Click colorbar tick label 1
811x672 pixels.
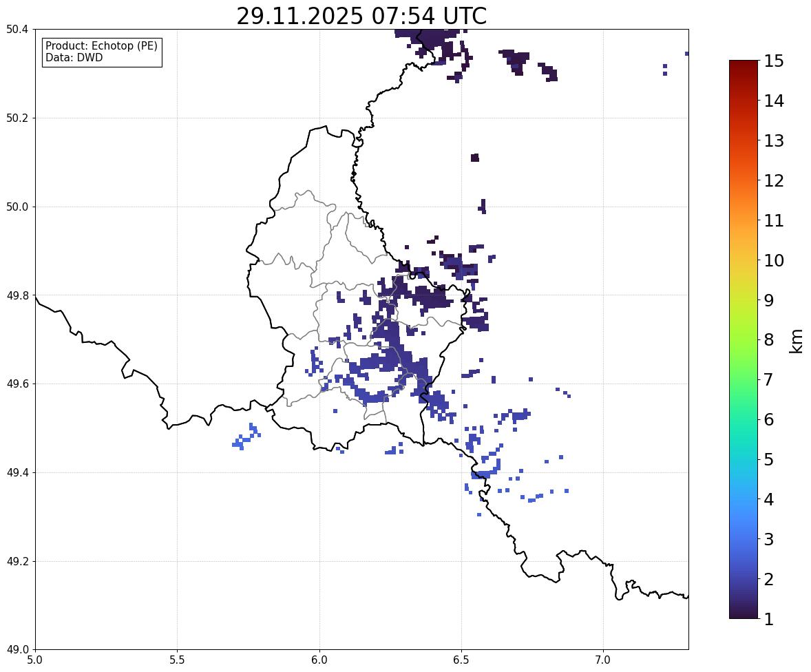point(769,619)
